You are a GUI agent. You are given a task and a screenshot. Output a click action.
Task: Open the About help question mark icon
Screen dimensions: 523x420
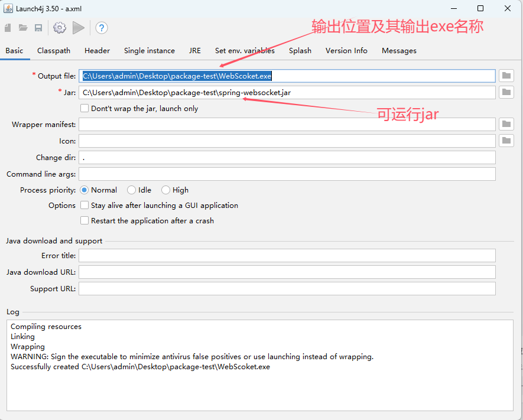point(102,28)
